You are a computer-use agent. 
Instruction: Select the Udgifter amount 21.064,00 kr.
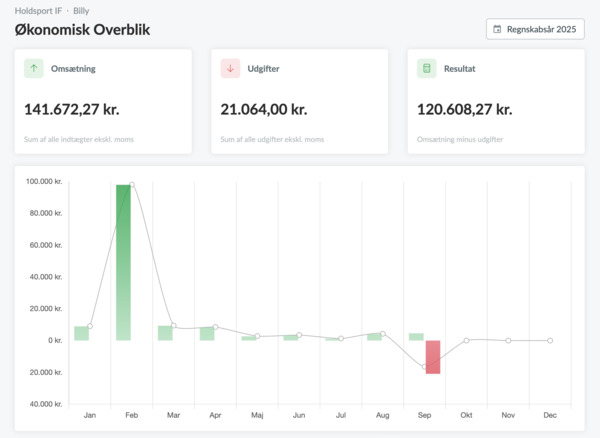pyautogui.click(x=263, y=109)
